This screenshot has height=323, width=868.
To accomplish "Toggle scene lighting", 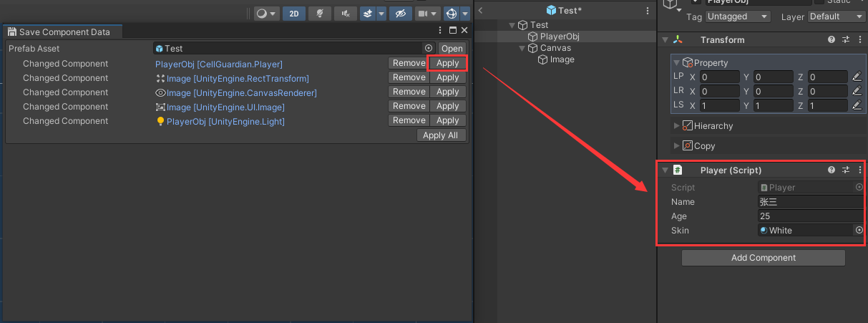I will point(321,14).
